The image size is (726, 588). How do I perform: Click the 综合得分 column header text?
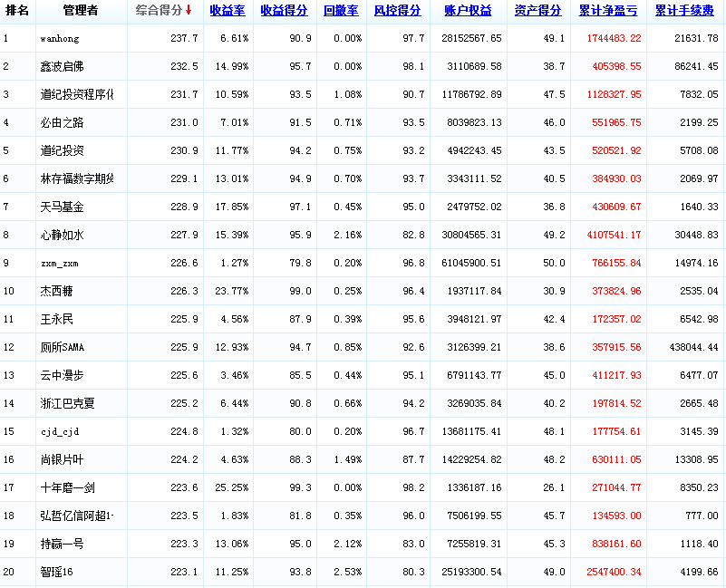pos(159,10)
